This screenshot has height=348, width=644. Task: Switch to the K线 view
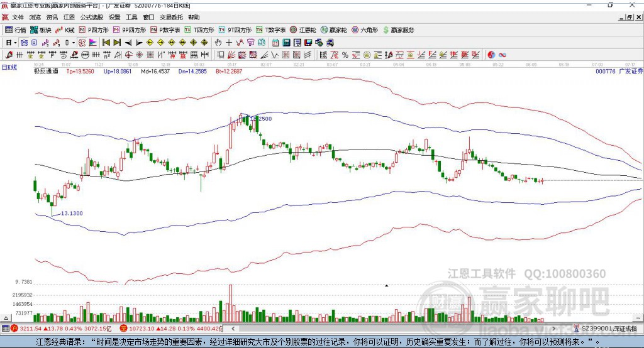pyautogui.click(x=65, y=30)
